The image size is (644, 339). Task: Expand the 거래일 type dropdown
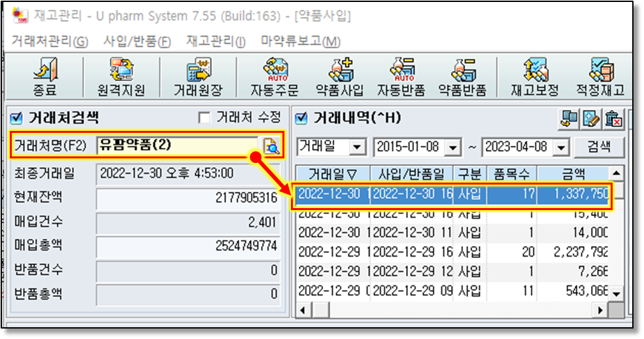(357, 148)
